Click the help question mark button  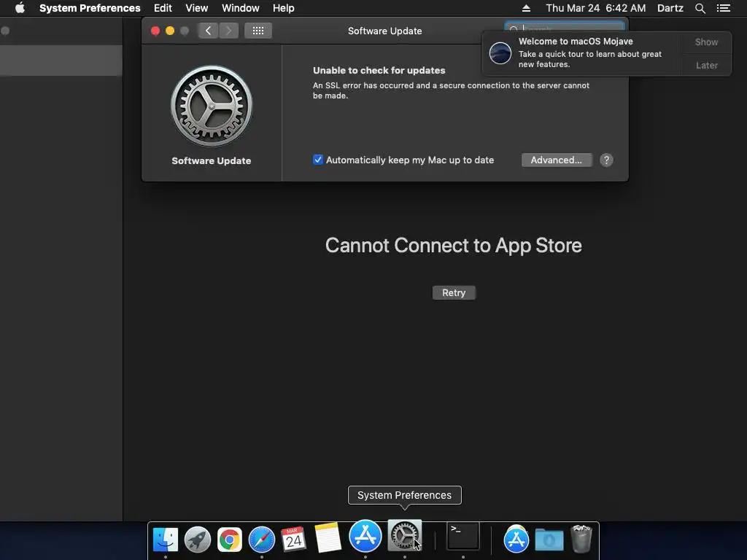606,160
